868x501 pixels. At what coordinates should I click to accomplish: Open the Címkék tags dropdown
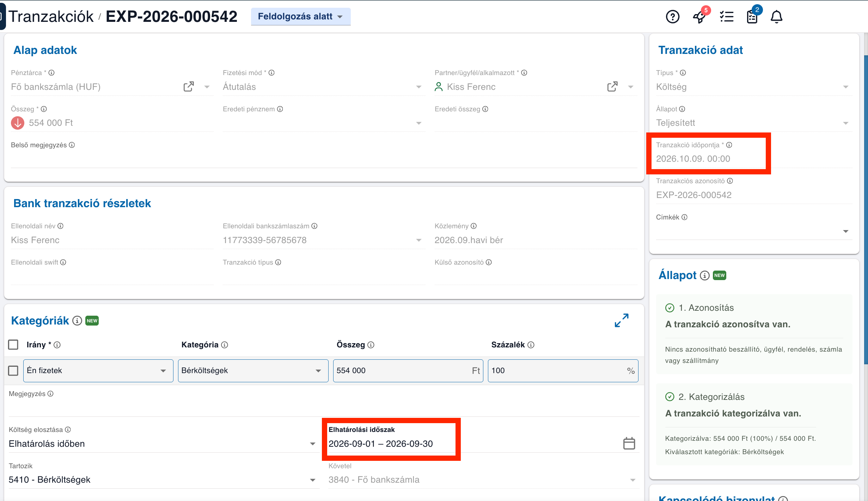[754, 231]
